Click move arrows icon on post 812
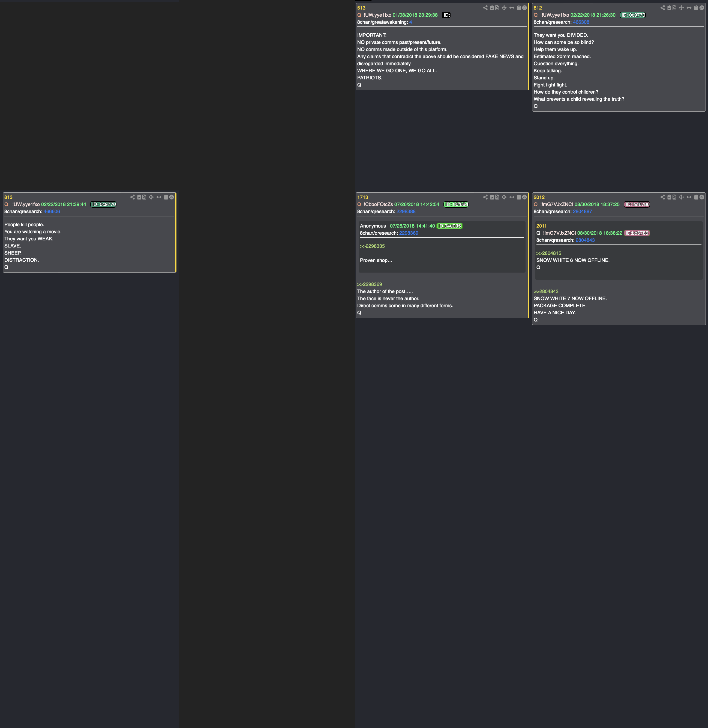The width and height of the screenshot is (708, 728). [x=682, y=8]
